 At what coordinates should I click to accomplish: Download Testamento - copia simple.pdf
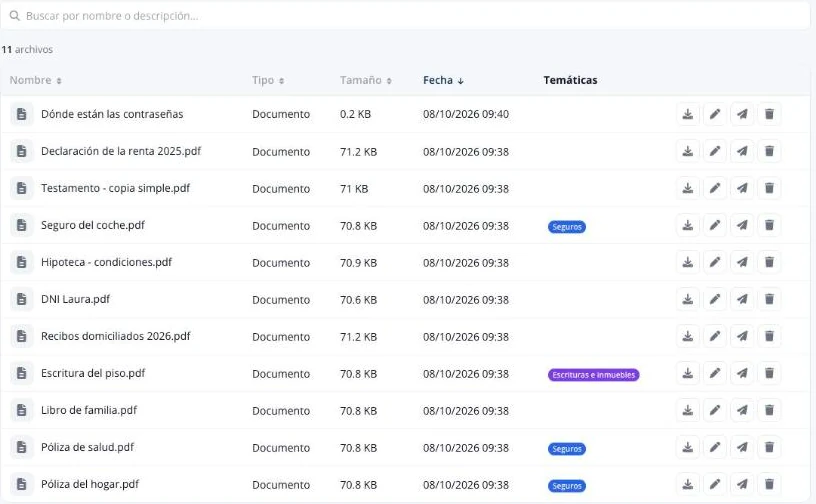click(687, 188)
